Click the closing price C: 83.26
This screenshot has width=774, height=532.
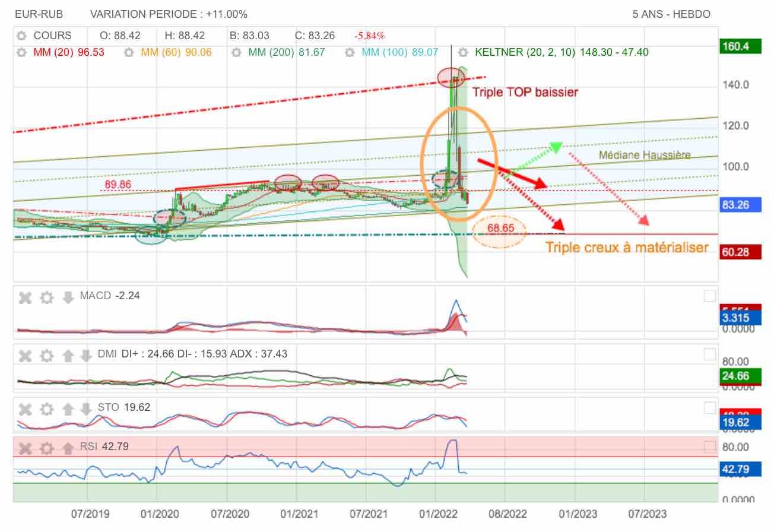tap(315, 36)
